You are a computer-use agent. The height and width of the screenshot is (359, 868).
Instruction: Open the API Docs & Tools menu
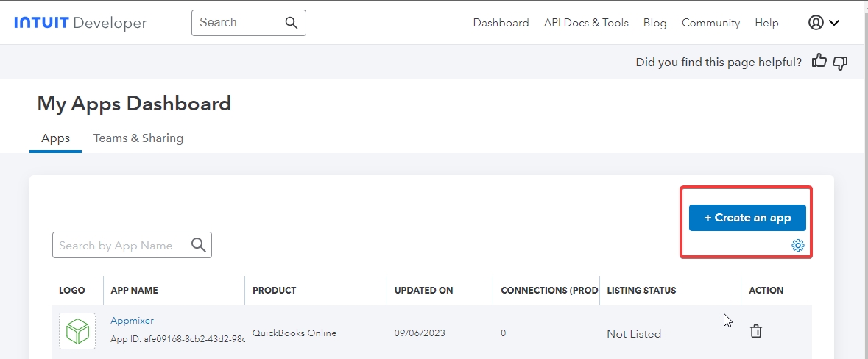[586, 23]
